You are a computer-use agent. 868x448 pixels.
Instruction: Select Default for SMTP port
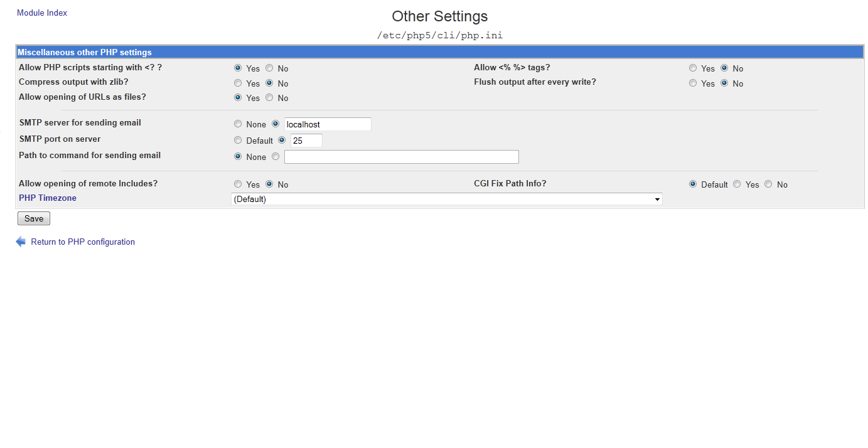coord(238,140)
